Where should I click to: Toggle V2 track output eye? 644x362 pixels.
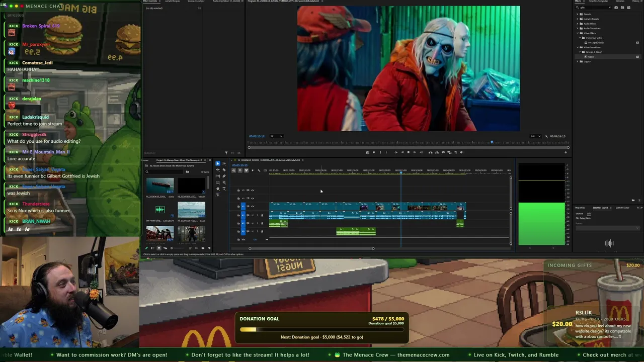pyautogui.click(x=253, y=198)
